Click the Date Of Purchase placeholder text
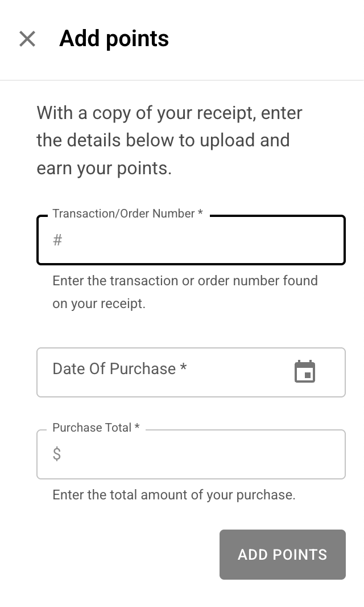 [x=114, y=369]
